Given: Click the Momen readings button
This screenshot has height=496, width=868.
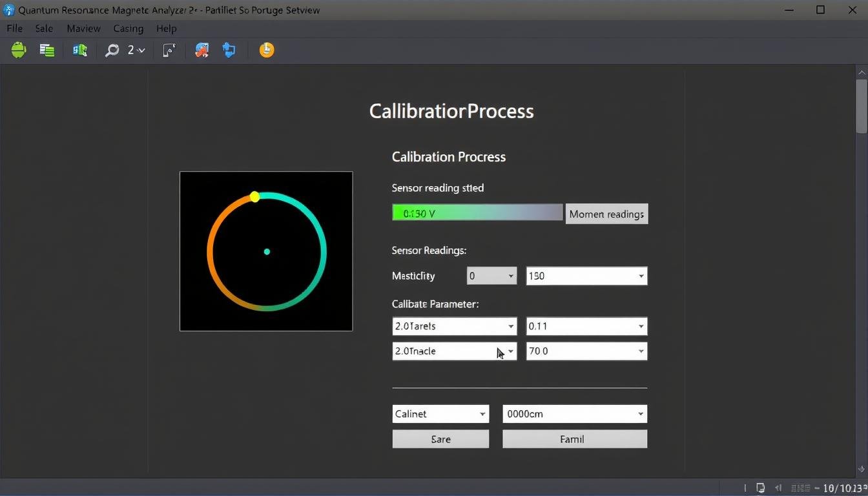Looking at the screenshot, I should tap(606, 214).
